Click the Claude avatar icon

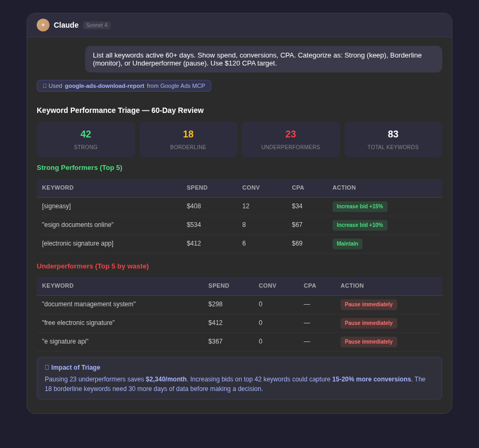pos(43,25)
